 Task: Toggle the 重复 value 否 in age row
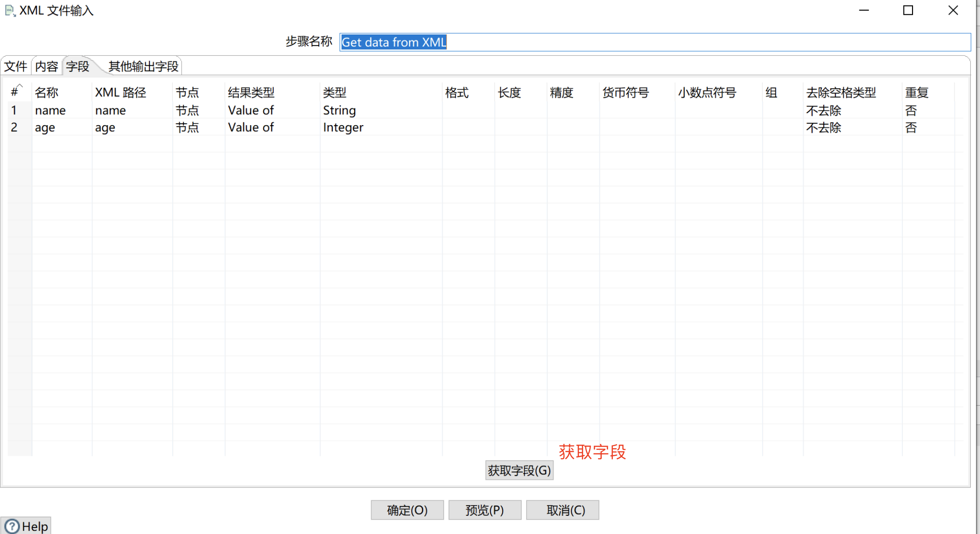coord(911,127)
